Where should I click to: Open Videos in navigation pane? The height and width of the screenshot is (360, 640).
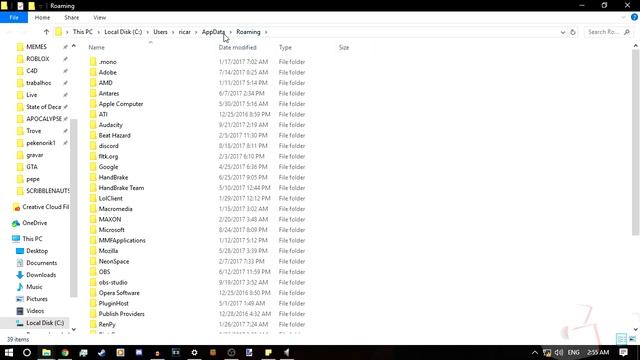(35, 311)
